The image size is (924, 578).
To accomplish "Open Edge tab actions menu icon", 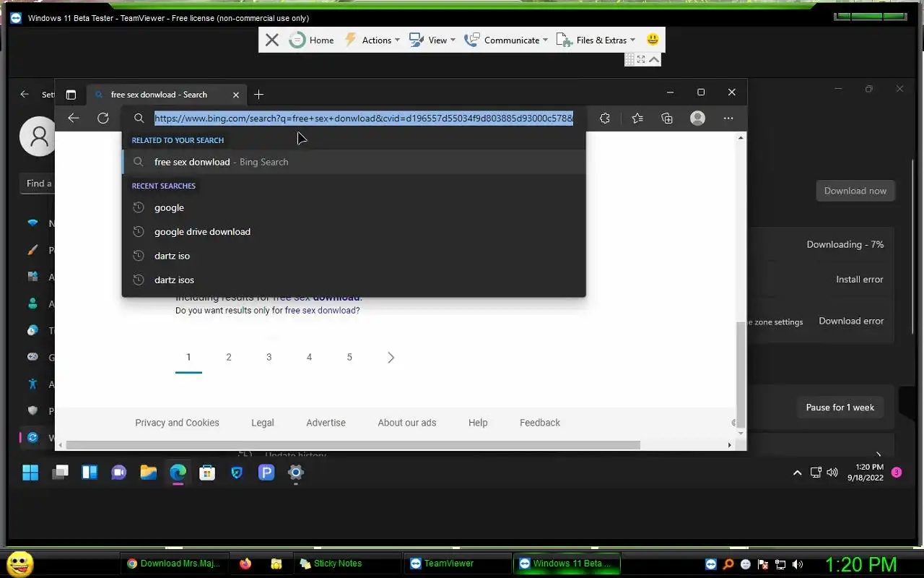I will click(71, 95).
